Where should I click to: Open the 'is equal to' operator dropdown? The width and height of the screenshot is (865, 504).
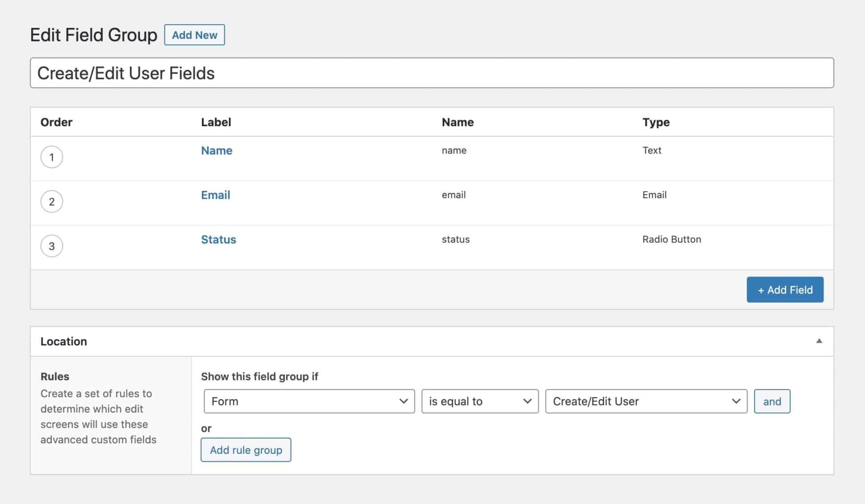(x=479, y=401)
